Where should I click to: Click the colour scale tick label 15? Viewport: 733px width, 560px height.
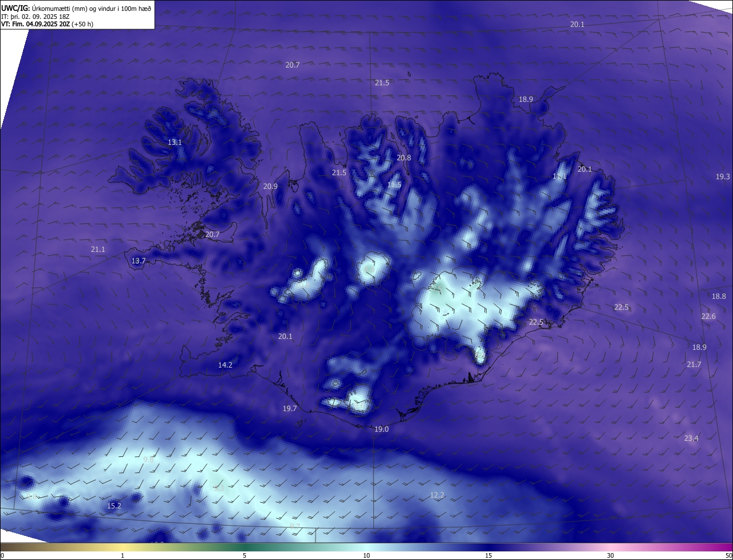click(x=488, y=555)
